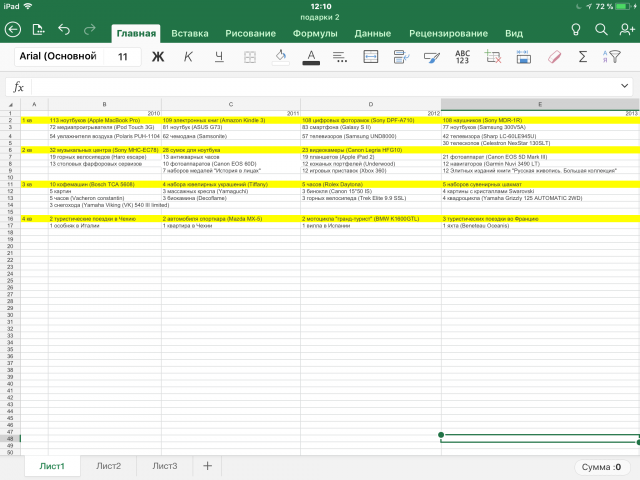Select cell "23 видеокамеры (Canon Legria HFG10)"
The image size is (640, 480).
371,150
